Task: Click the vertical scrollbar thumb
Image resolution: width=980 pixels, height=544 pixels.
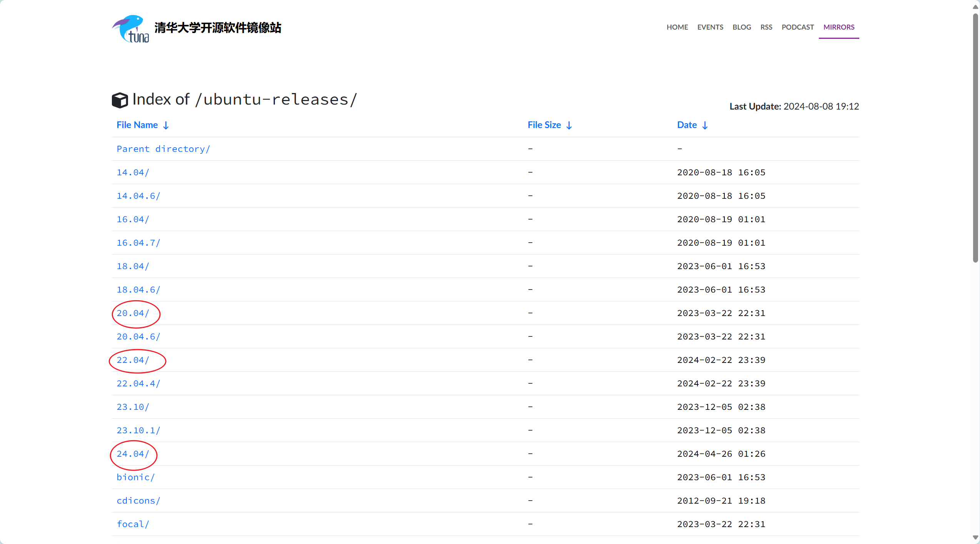Action: (x=975, y=138)
